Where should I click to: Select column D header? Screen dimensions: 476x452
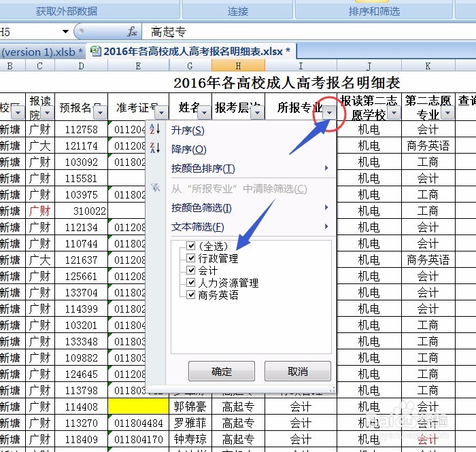pyautogui.click(x=81, y=66)
